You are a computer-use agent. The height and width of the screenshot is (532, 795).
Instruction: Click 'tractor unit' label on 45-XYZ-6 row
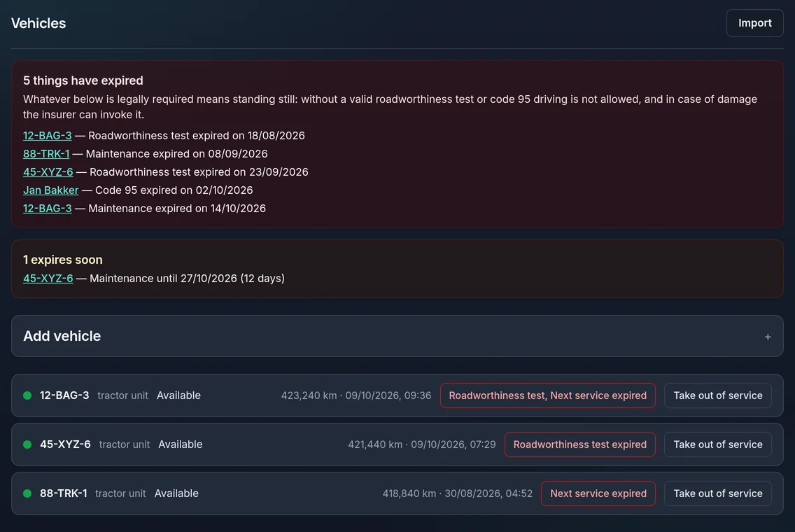click(125, 444)
